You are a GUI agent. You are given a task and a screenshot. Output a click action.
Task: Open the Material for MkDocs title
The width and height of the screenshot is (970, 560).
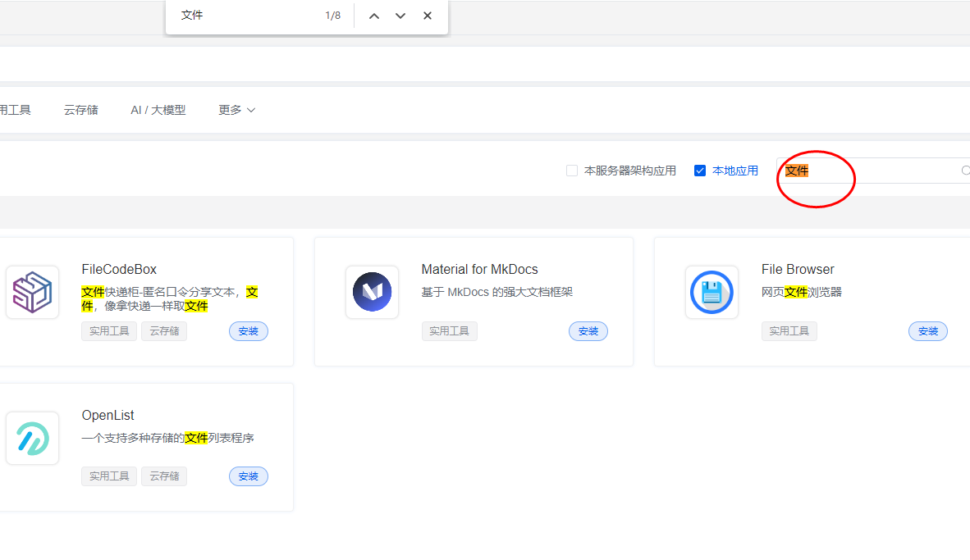(x=479, y=270)
